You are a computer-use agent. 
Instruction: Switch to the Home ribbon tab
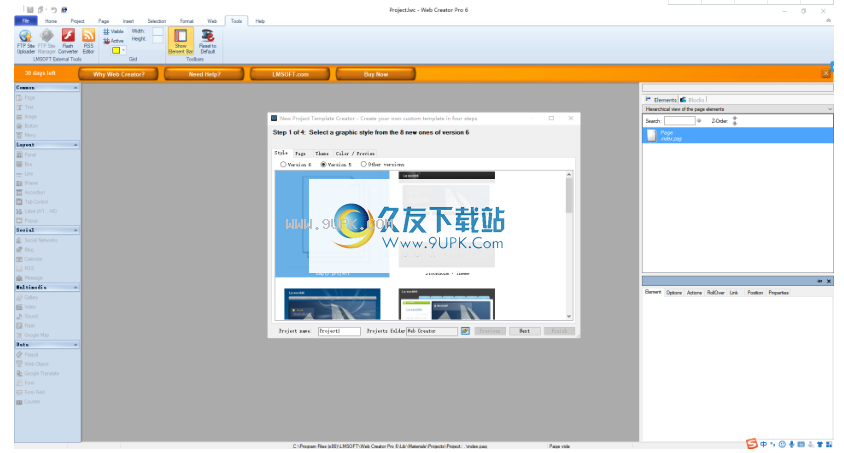click(x=51, y=21)
